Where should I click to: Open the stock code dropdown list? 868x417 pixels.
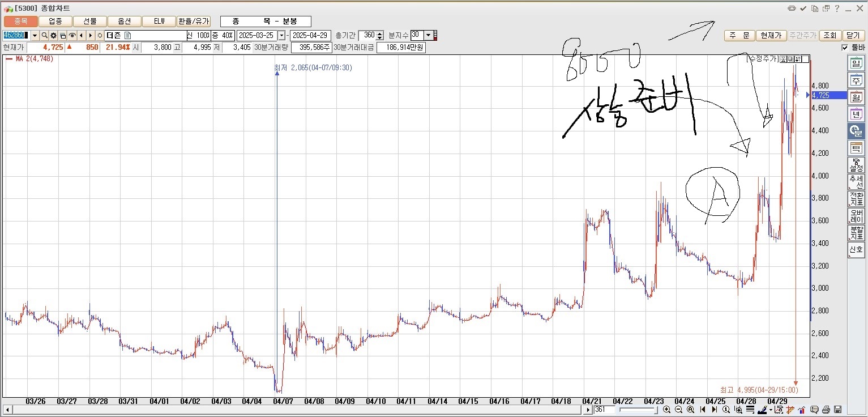point(35,36)
